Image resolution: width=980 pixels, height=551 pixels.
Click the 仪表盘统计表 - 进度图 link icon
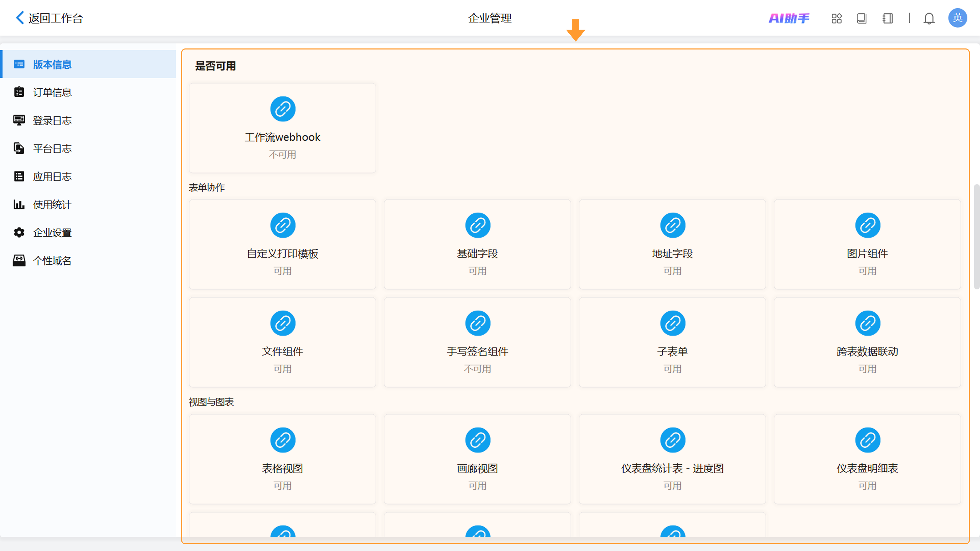pos(673,440)
